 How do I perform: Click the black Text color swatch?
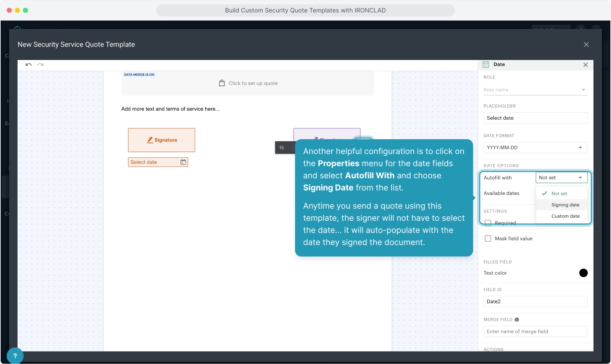pyautogui.click(x=583, y=273)
